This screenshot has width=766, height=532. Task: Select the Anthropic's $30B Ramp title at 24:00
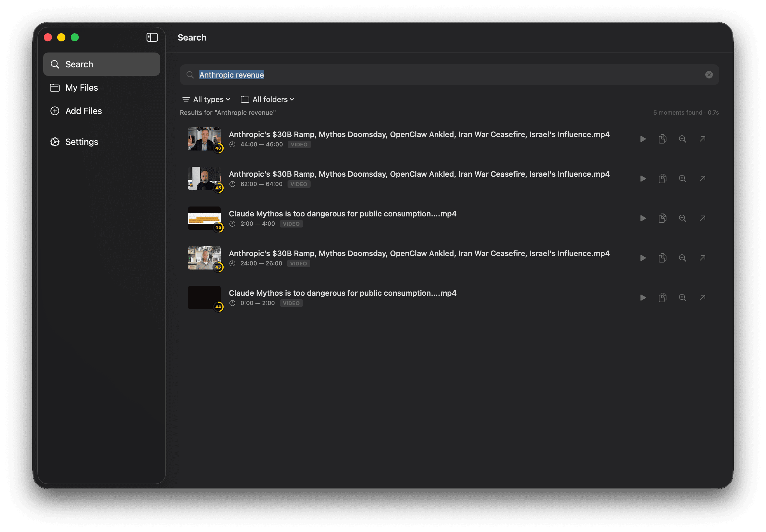click(419, 253)
